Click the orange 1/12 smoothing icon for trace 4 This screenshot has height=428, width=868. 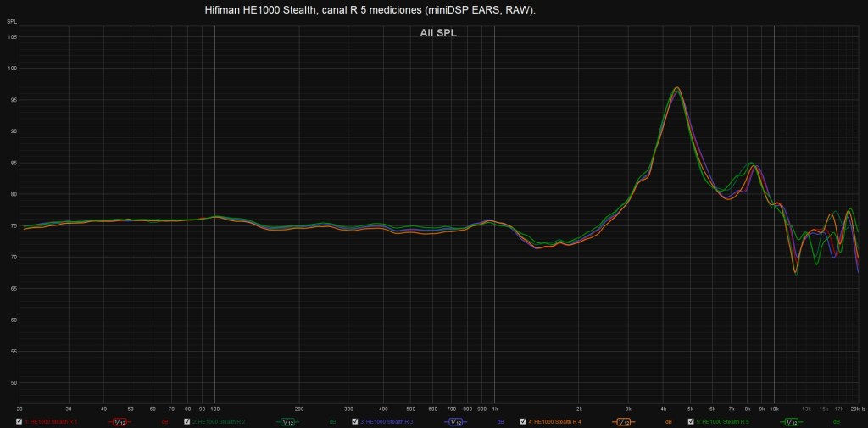pos(623,421)
